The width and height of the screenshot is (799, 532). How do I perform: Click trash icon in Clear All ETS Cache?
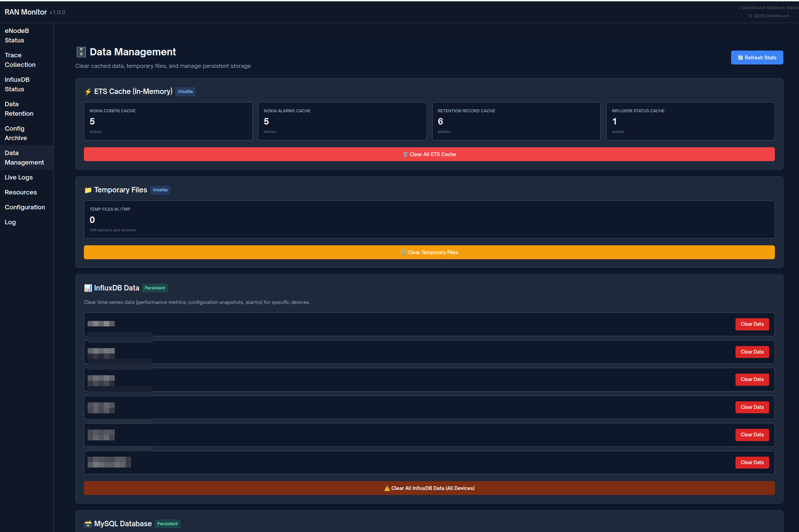tap(405, 154)
